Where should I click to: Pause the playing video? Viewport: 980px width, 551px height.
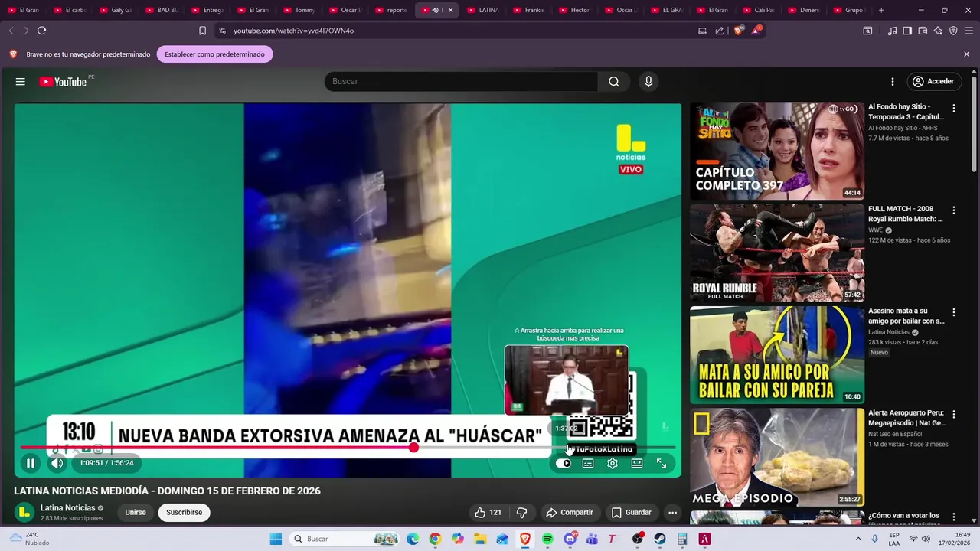tap(31, 463)
